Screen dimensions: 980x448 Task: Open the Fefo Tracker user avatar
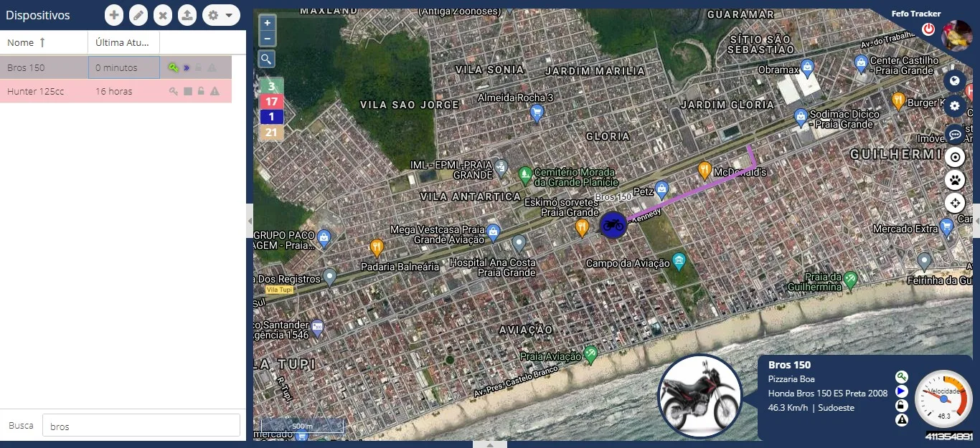tap(956, 35)
